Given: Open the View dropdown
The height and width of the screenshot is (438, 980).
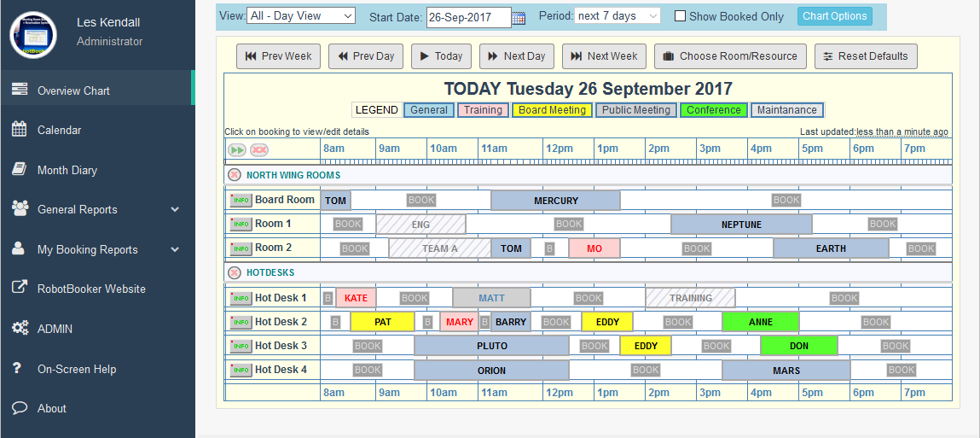Looking at the screenshot, I should 301,15.
